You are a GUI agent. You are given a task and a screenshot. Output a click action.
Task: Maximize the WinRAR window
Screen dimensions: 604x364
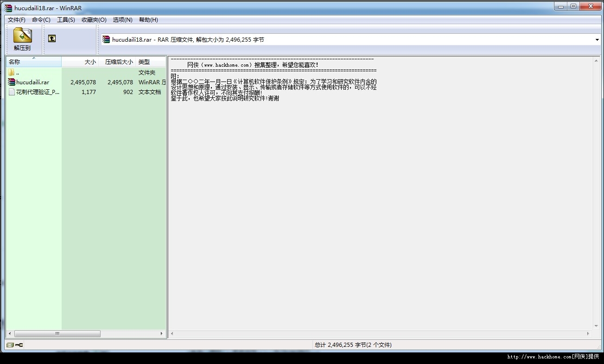574,6
